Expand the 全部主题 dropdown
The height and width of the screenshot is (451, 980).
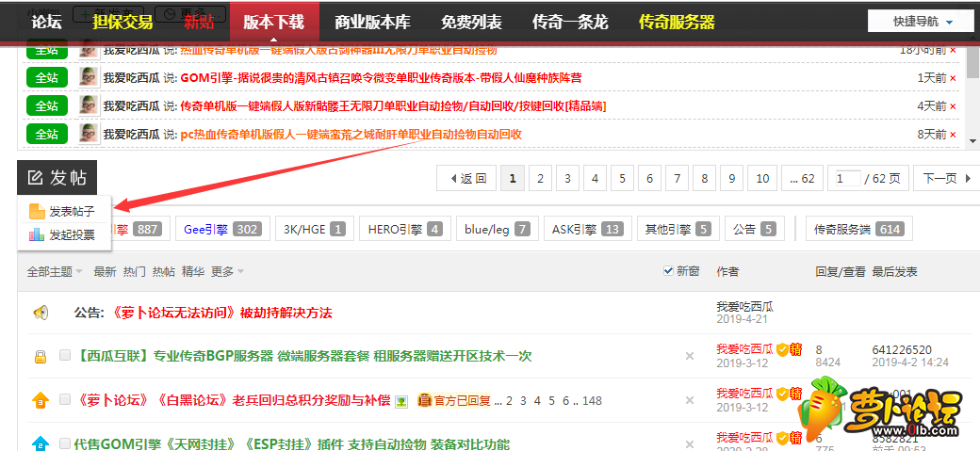pos(55,272)
